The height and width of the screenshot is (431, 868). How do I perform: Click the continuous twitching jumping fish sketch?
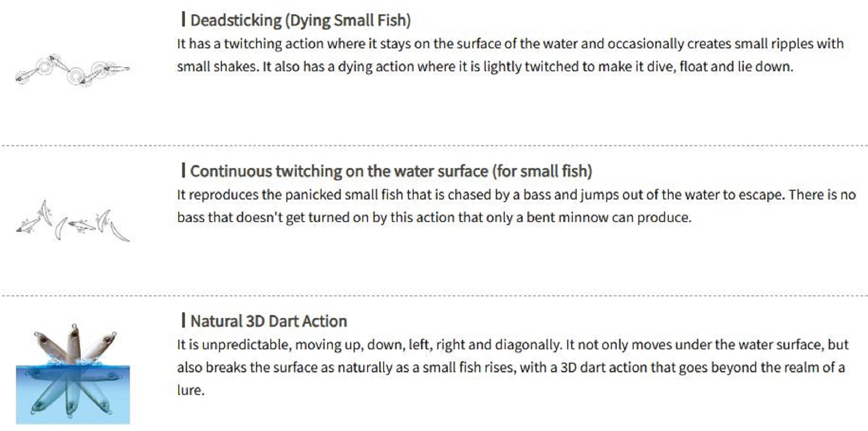click(x=72, y=222)
